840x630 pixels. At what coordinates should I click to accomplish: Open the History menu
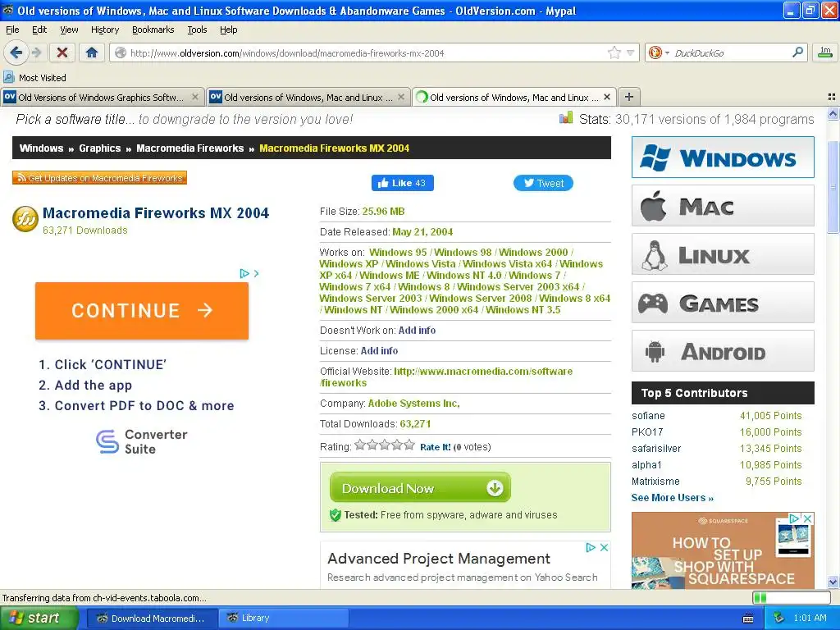pyautogui.click(x=104, y=30)
